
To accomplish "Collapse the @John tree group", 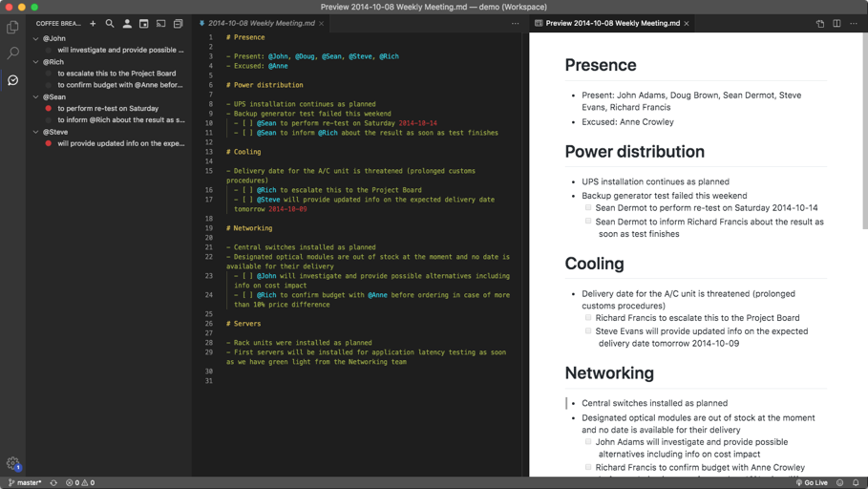I will click(x=36, y=39).
